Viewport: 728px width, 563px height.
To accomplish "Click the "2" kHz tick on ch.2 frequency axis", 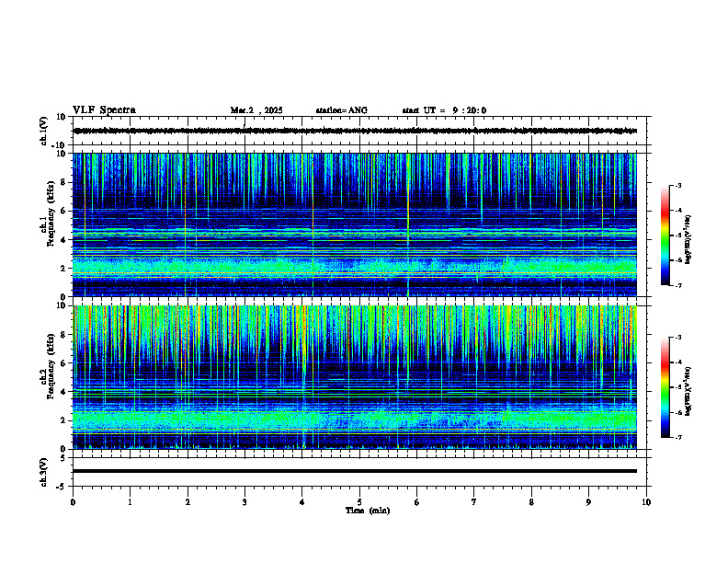I will click(x=64, y=420).
